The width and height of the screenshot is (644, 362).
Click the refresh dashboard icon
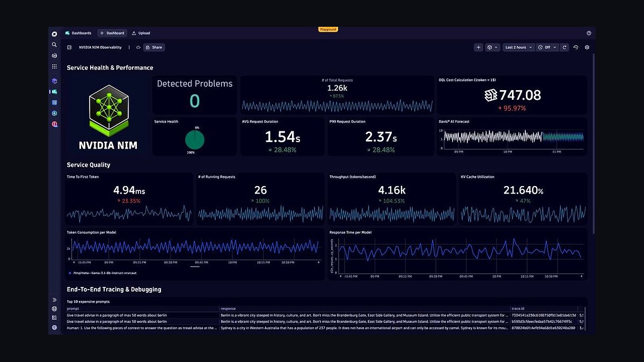click(x=565, y=47)
